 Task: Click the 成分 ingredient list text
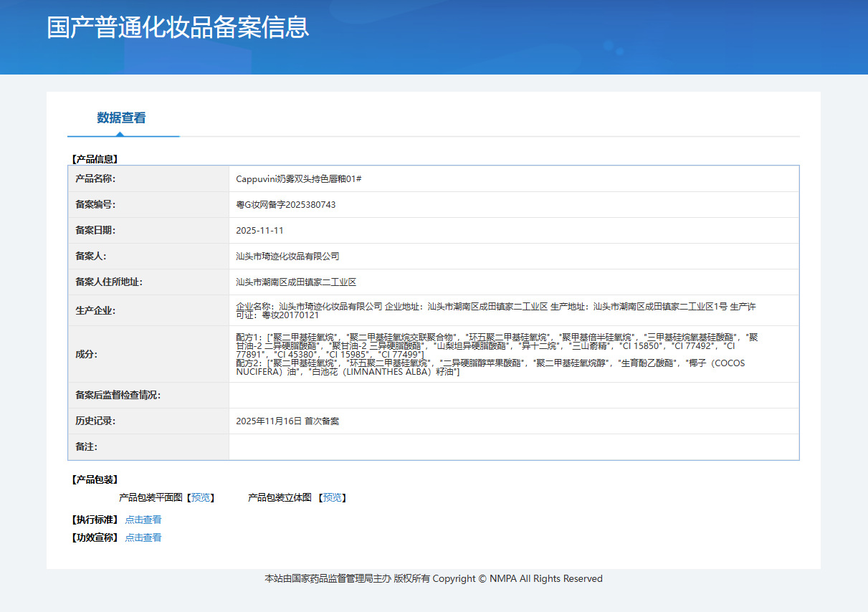point(495,354)
